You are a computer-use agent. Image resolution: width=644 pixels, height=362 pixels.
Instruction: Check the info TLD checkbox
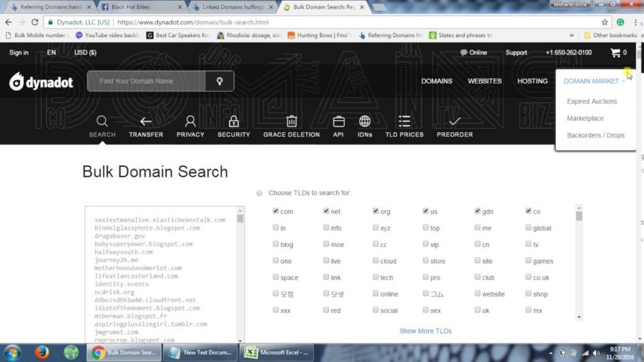[x=326, y=228]
